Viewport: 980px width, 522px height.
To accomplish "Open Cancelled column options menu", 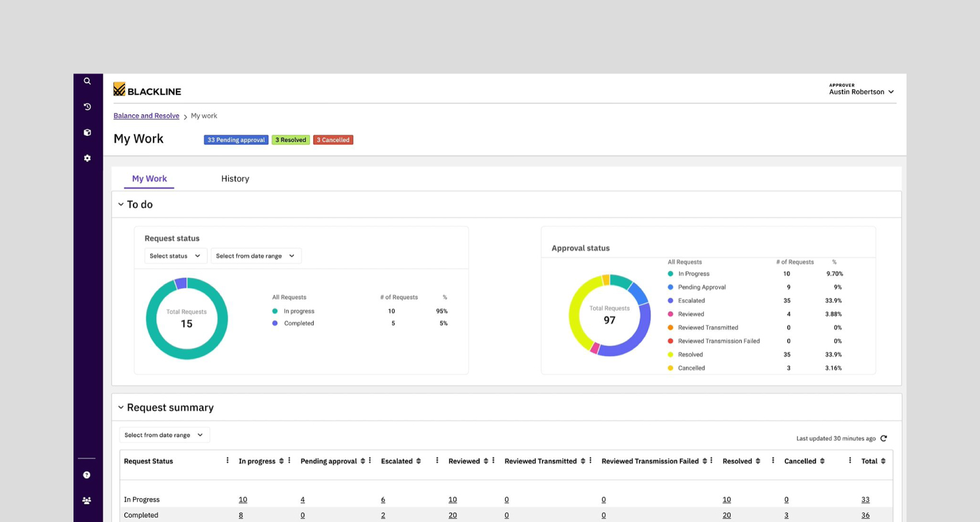I will point(850,461).
